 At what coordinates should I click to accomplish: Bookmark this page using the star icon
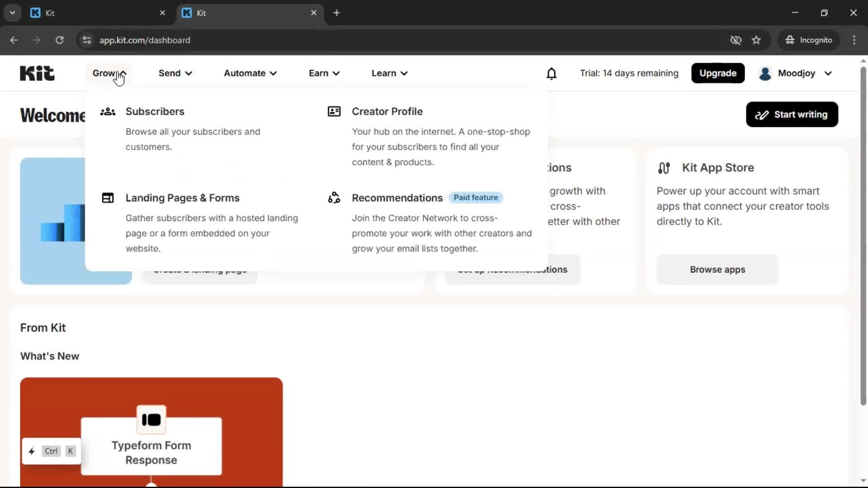tap(756, 40)
